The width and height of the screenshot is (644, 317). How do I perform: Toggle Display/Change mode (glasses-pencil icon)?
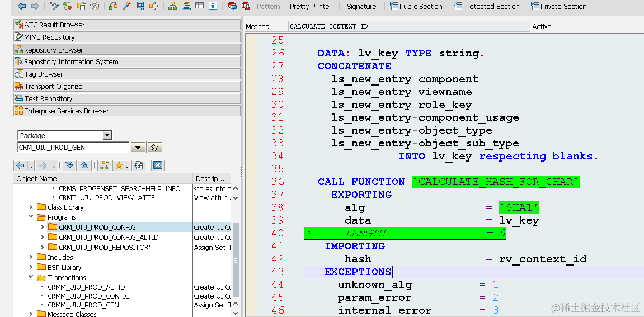tap(54, 6)
